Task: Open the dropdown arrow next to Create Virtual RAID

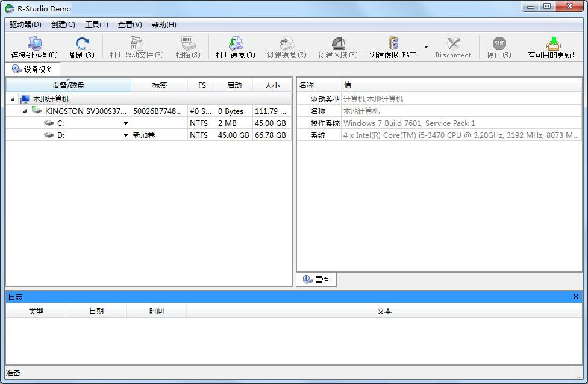Action: [426, 47]
